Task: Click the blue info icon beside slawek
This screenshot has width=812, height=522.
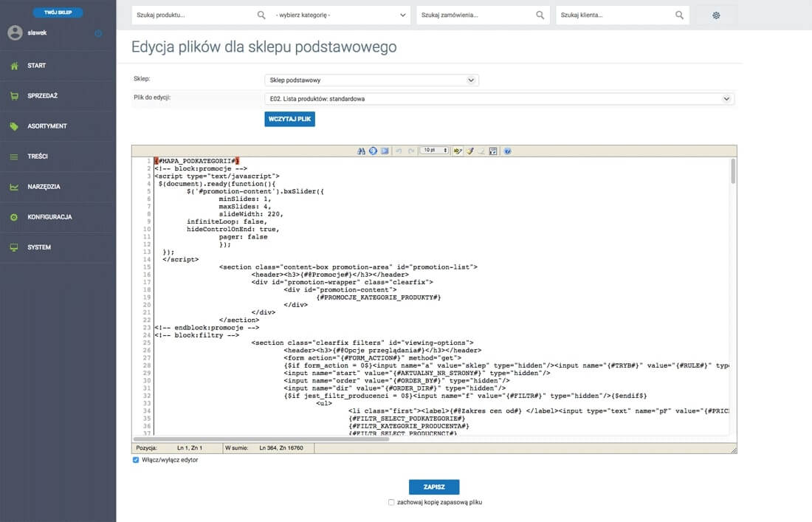Action: point(98,33)
